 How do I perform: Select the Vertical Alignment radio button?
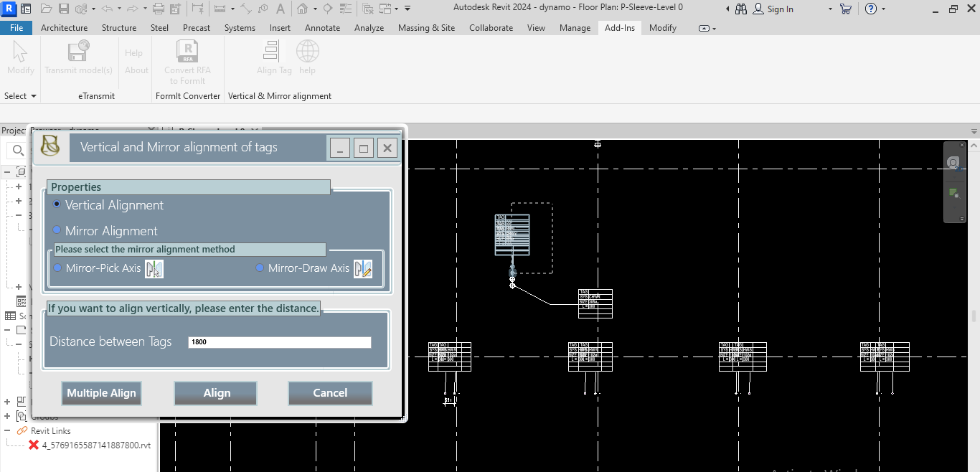pos(57,204)
